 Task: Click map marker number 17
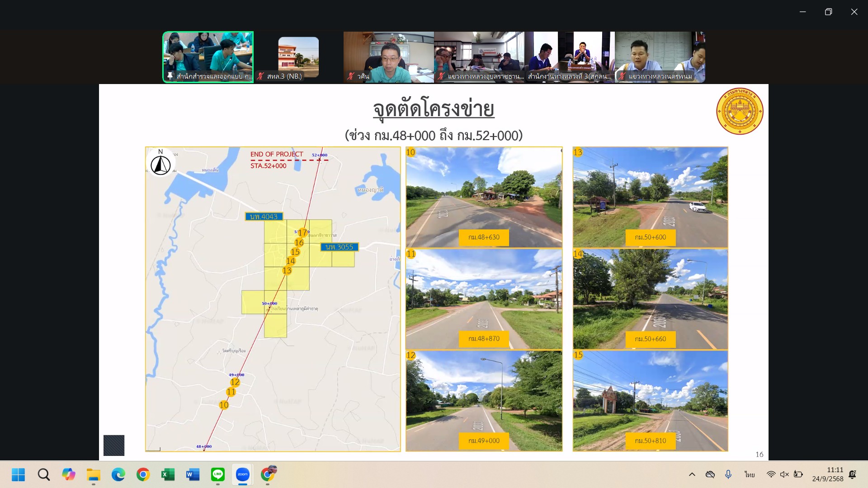(x=302, y=233)
